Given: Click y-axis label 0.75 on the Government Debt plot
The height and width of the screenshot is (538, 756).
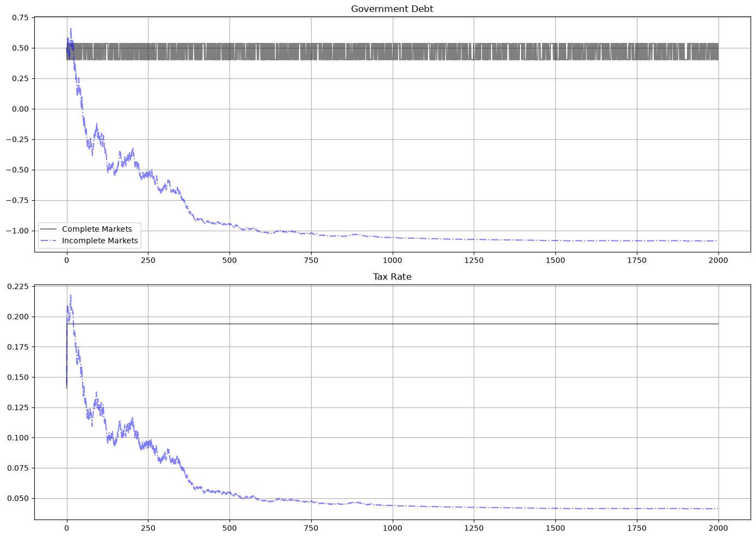Looking at the screenshot, I should (20, 17).
